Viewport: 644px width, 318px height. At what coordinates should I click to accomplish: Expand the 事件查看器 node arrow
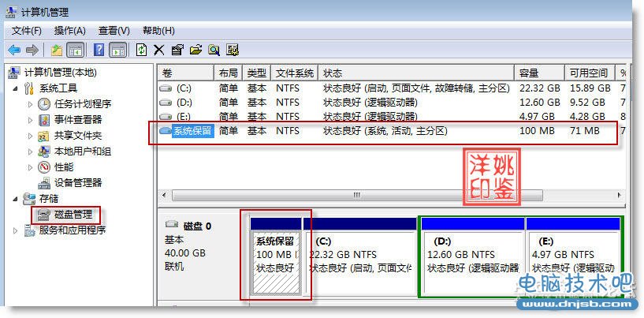point(30,120)
